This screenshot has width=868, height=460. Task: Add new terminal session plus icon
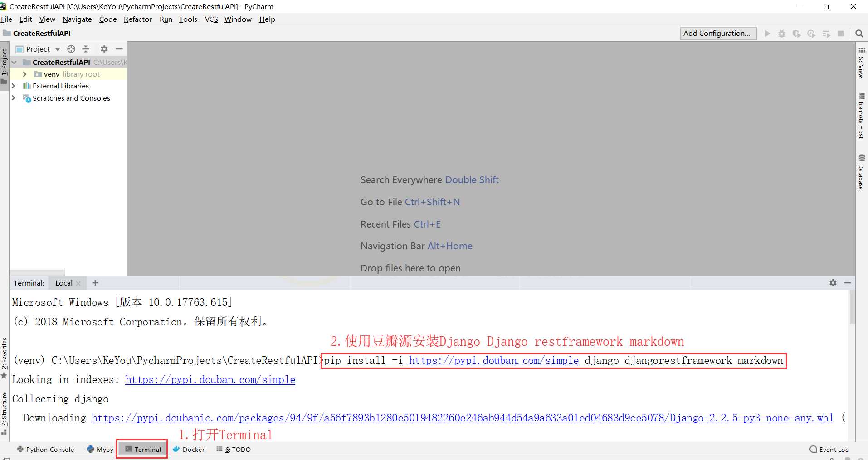pos(95,283)
